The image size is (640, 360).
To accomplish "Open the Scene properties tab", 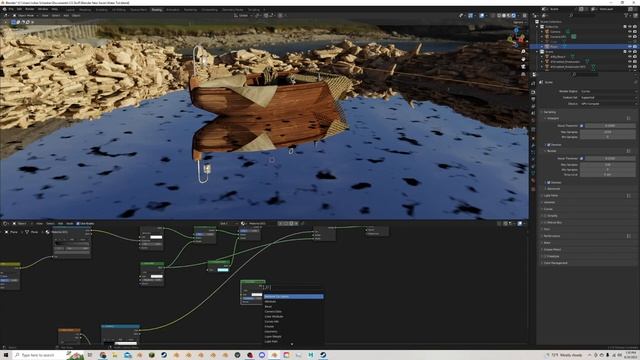I will [x=533, y=113].
